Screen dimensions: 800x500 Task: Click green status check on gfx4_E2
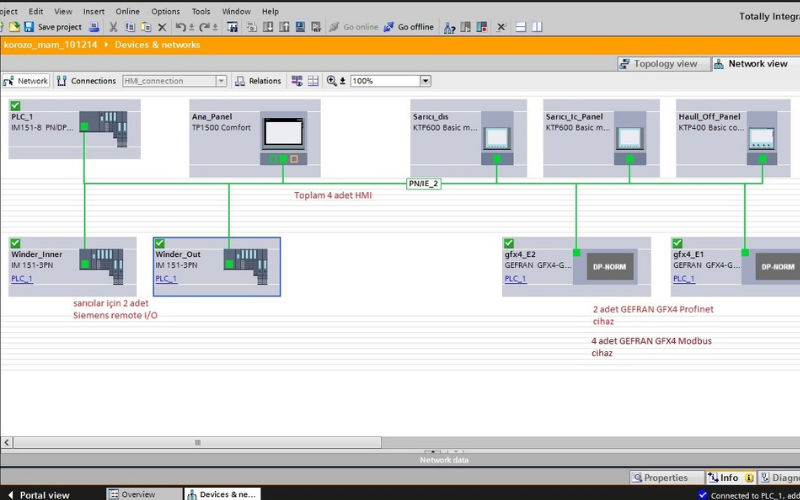point(509,243)
